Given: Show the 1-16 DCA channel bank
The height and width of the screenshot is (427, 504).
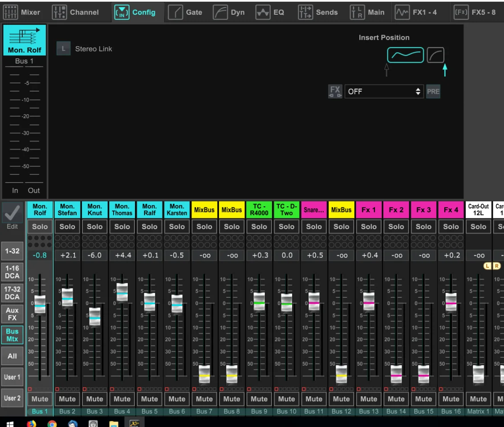Looking at the screenshot, I should (12, 272).
